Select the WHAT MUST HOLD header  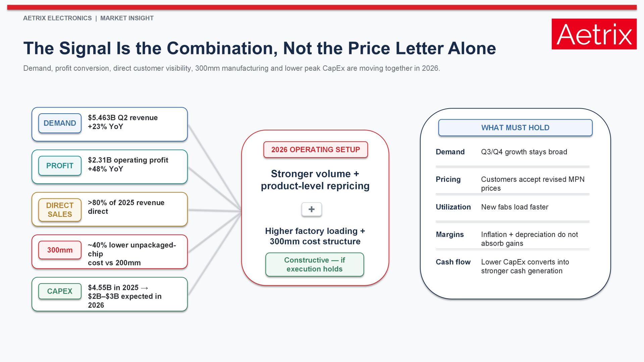[515, 128]
